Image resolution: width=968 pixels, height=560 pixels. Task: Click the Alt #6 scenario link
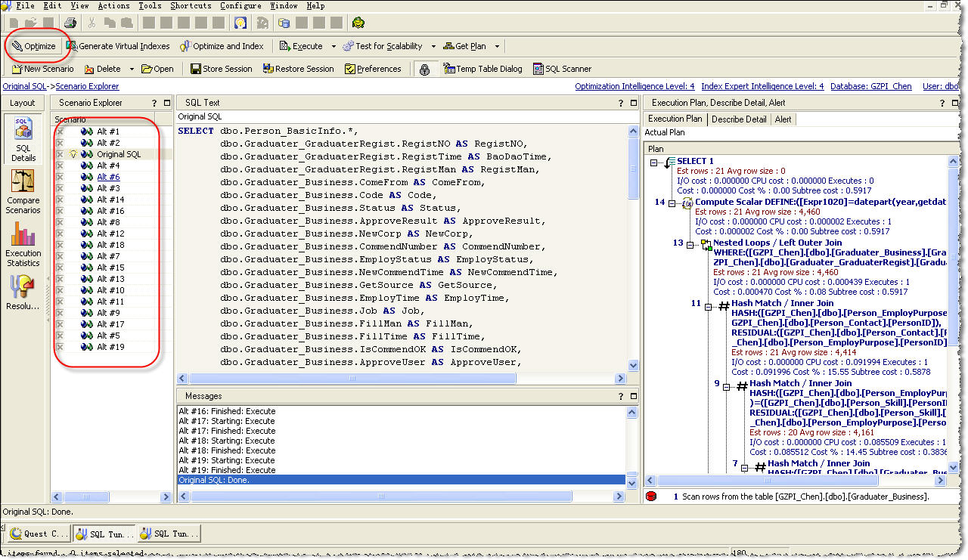coord(108,177)
